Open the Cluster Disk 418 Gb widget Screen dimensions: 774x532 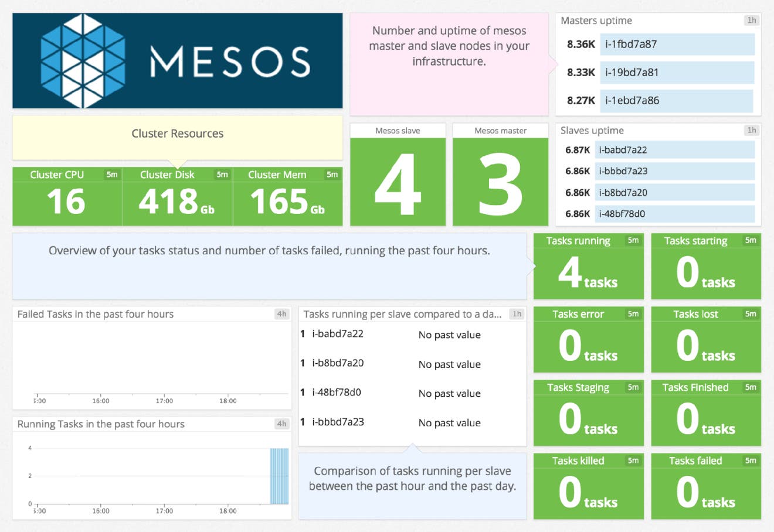pyautogui.click(x=176, y=199)
